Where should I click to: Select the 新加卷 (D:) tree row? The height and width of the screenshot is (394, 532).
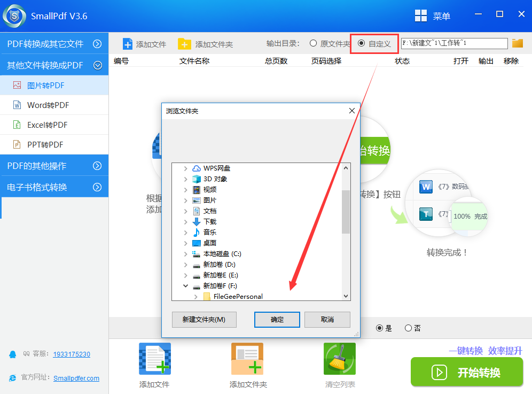click(x=219, y=265)
